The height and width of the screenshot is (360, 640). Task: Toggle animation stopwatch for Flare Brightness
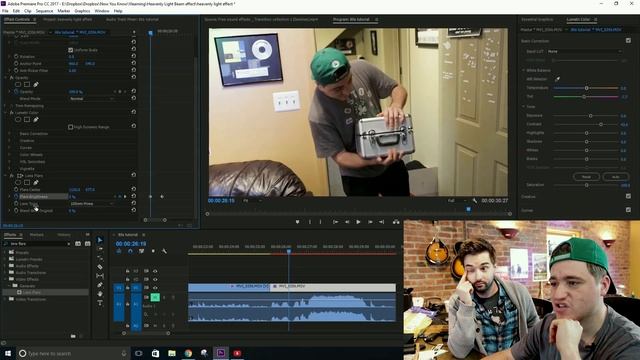16,196
